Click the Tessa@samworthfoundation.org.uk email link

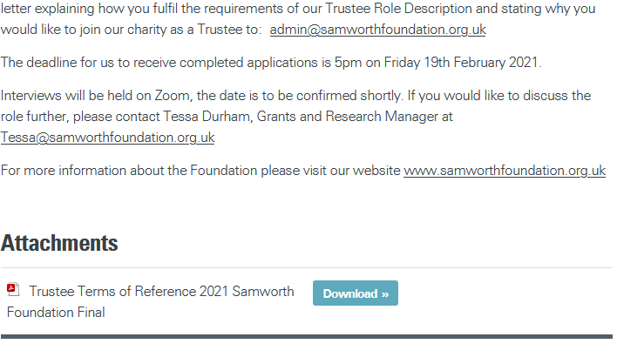coord(107,138)
